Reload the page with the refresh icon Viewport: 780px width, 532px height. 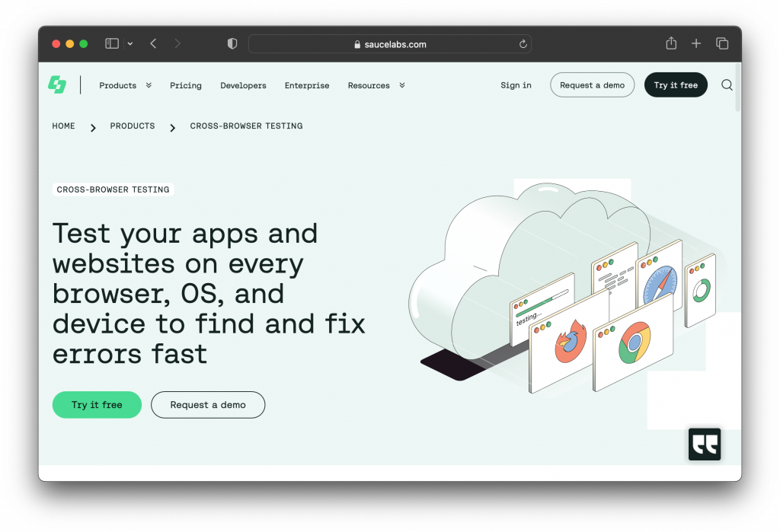coord(523,44)
